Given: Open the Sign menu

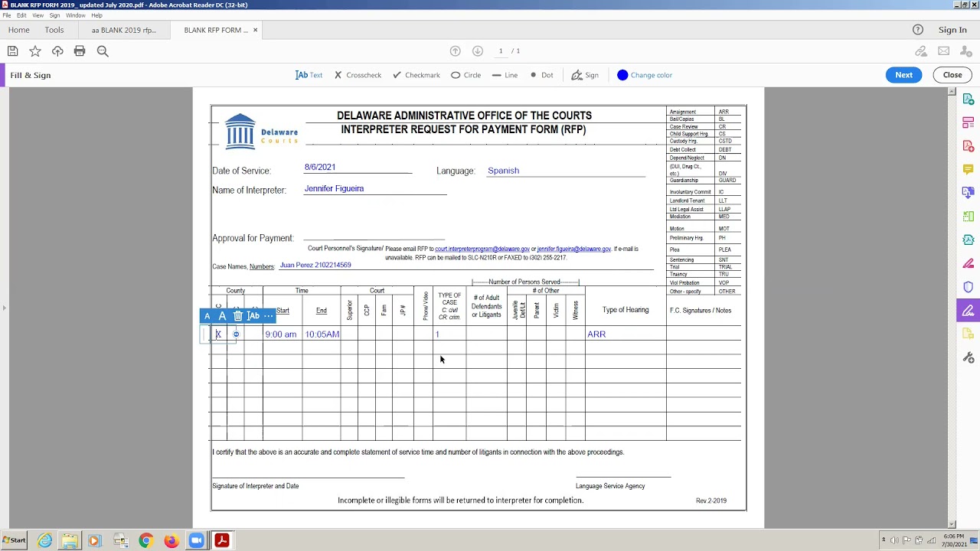Looking at the screenshot, I should [54, 15].
